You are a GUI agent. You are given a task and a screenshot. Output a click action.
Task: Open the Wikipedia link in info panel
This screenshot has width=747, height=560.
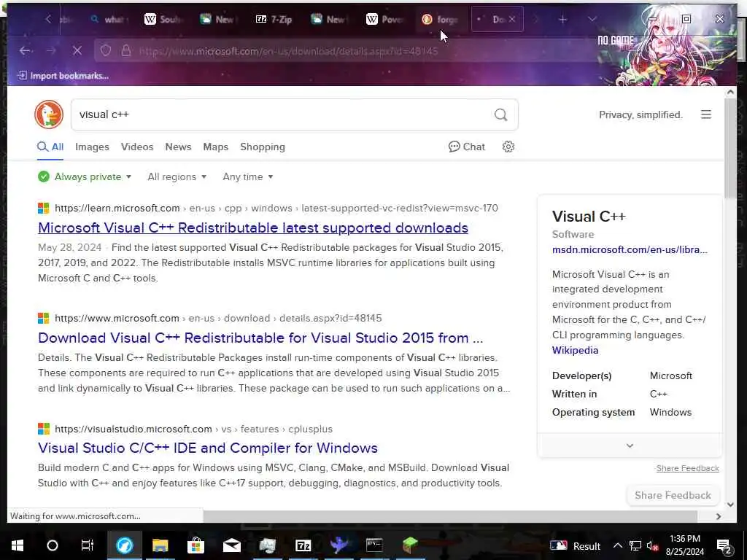(x=575, y=350)
